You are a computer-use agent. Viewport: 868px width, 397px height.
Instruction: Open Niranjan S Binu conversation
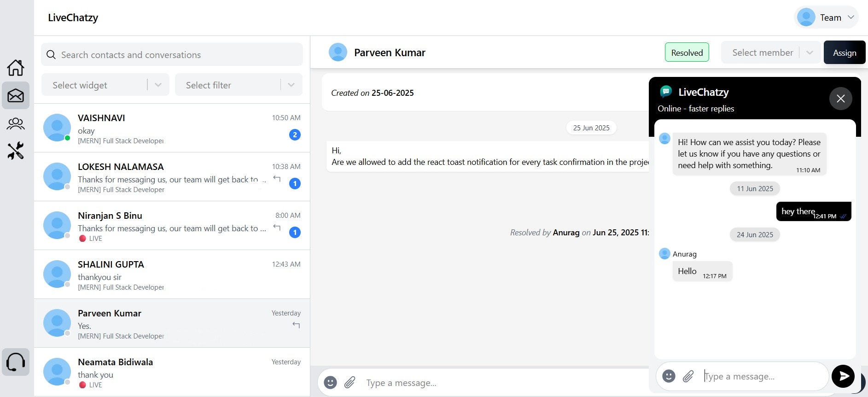click(x=172, y=226)
